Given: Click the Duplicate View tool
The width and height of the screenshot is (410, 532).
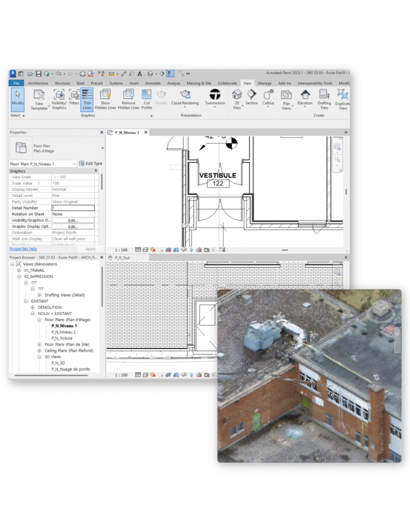Looking at the screenshot, I should click(x=343, y=99).
